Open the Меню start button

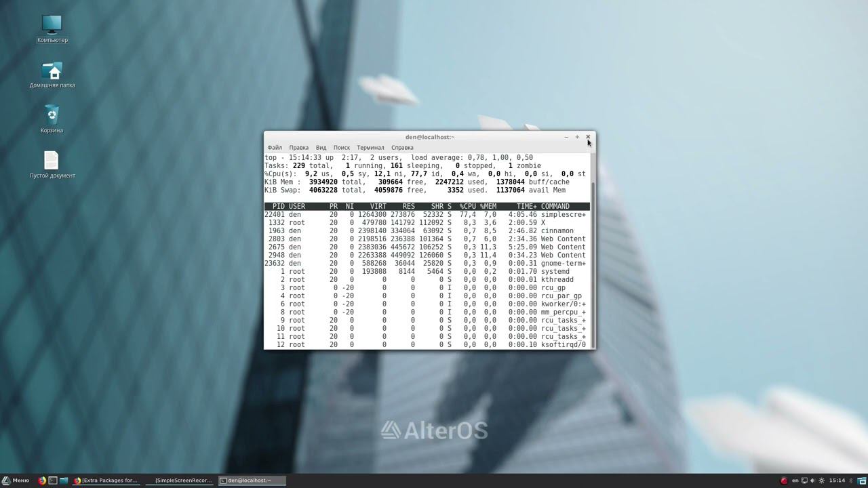tap(16, 481)
